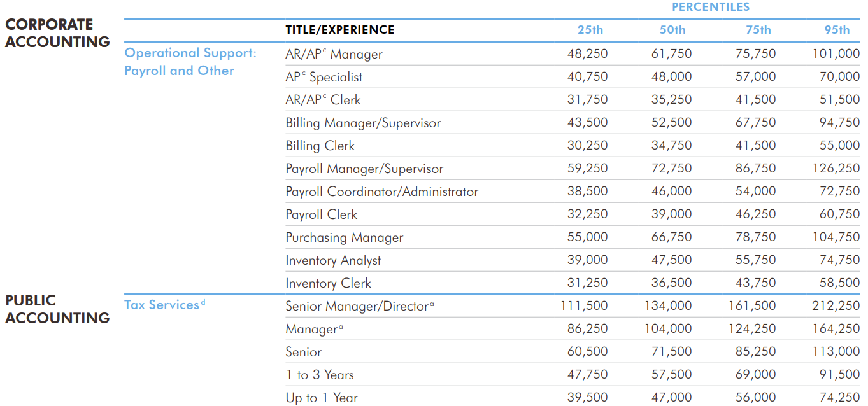
Task: Click the AP Specialist row title
Action: [x=324, y=77]
